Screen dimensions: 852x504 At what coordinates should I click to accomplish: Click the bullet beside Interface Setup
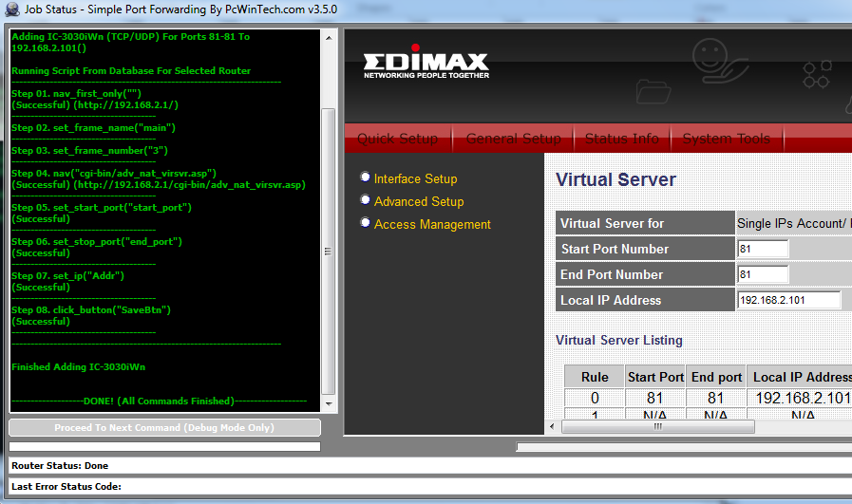(x=365, y=177)
